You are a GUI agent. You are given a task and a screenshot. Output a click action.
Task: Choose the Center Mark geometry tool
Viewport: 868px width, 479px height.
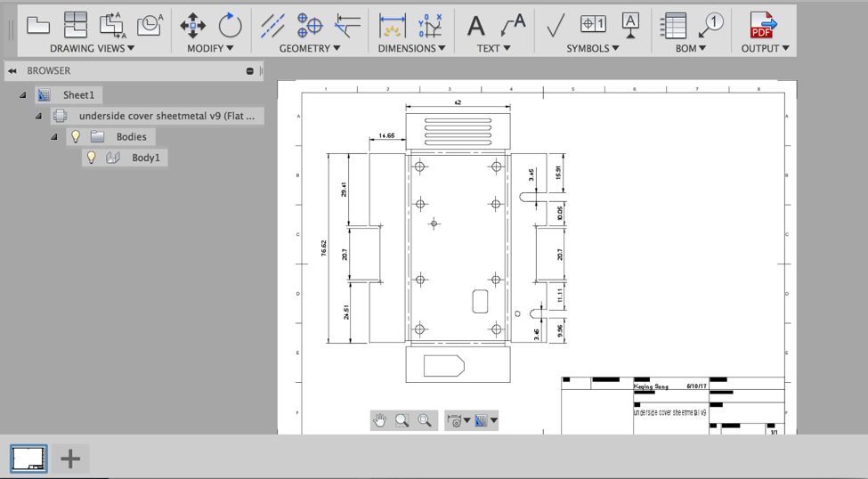[x=309, y=25]
